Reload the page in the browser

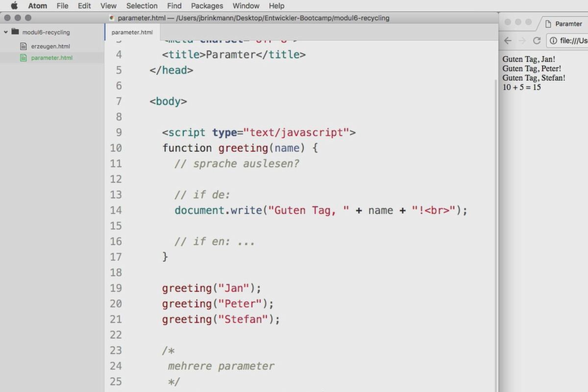pyautogui.click(x=537, y=41)
